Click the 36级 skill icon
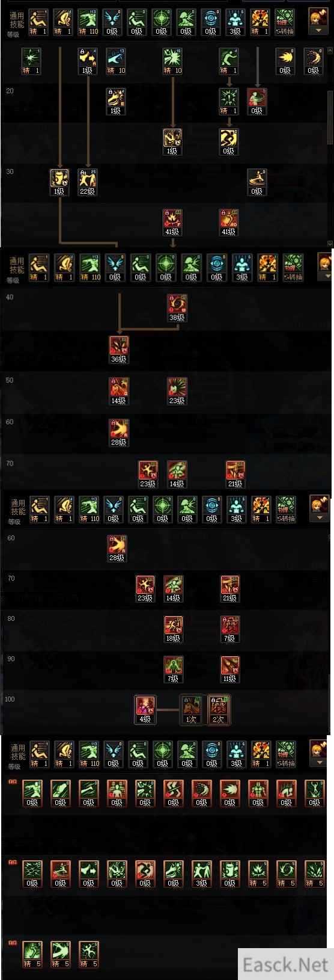Screen dimensions: 334x980 [x=119, y=350]
